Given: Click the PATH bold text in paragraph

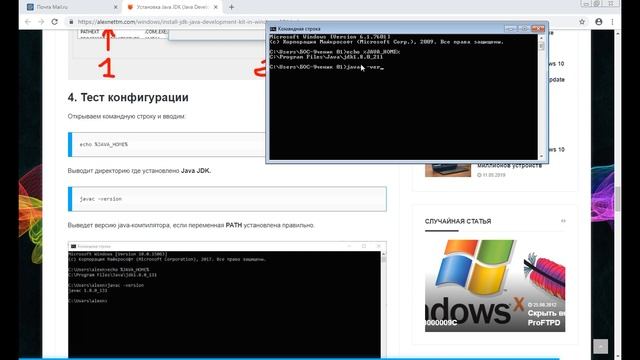Looking at the screenshot, I should pos(234,225).
